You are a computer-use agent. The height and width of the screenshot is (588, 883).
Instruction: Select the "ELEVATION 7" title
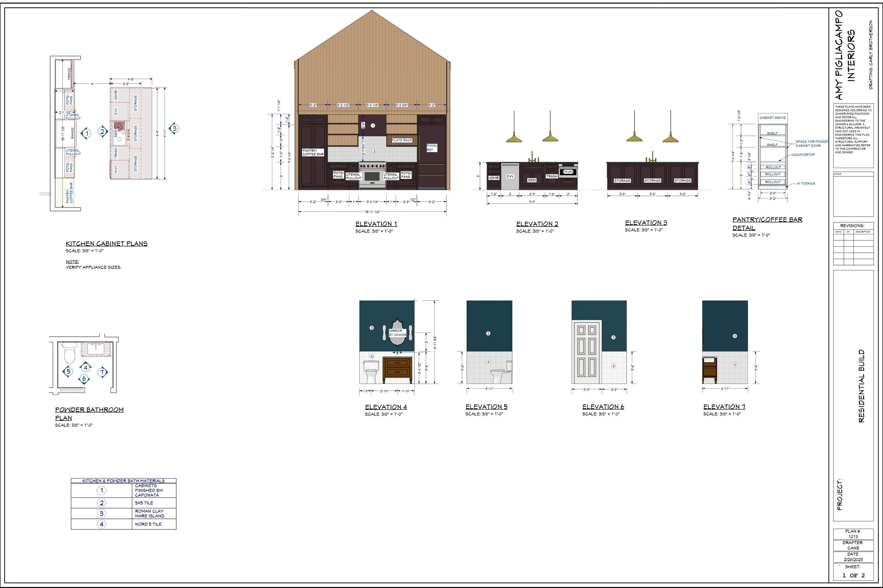724,407
